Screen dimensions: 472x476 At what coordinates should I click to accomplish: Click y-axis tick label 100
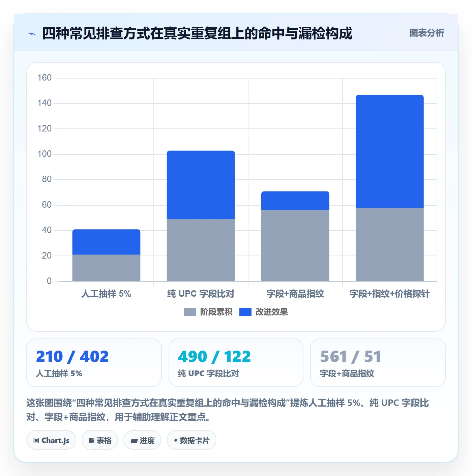(45, 154)
